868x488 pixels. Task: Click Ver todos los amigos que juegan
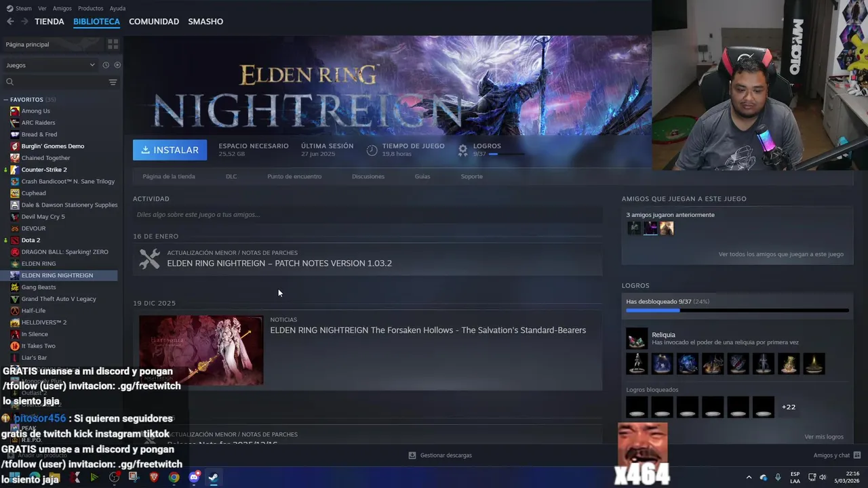[x=781, y=254]
